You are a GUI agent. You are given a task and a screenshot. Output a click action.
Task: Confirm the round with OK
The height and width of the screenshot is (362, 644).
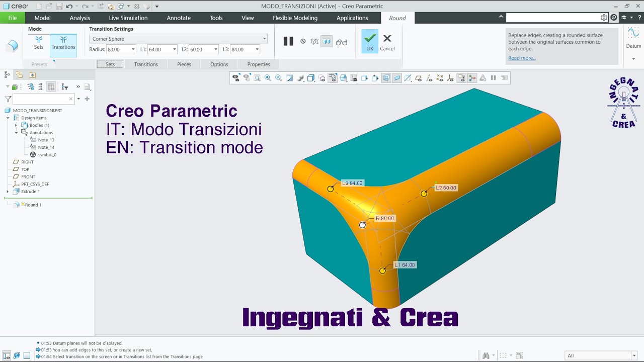[x=370, y=41]
